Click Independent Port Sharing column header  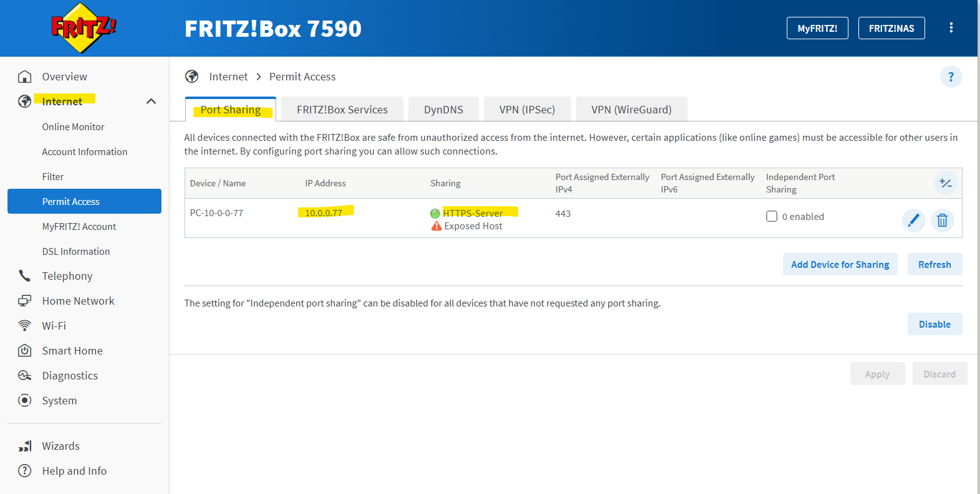click(800, 183)
